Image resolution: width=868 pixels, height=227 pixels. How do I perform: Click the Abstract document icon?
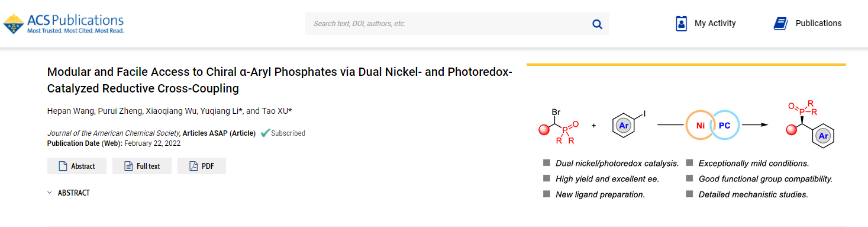tap(63, 166)
